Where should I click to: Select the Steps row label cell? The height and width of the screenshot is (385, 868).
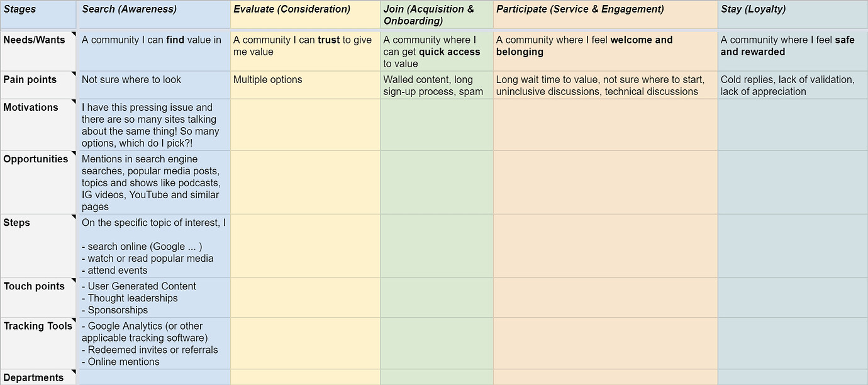tap(38, 246)
